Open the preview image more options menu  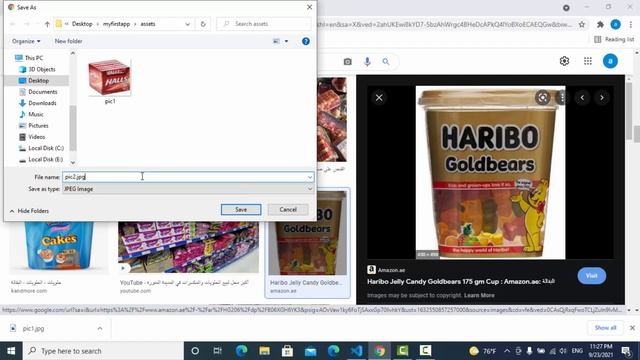[x=562, y=98]
